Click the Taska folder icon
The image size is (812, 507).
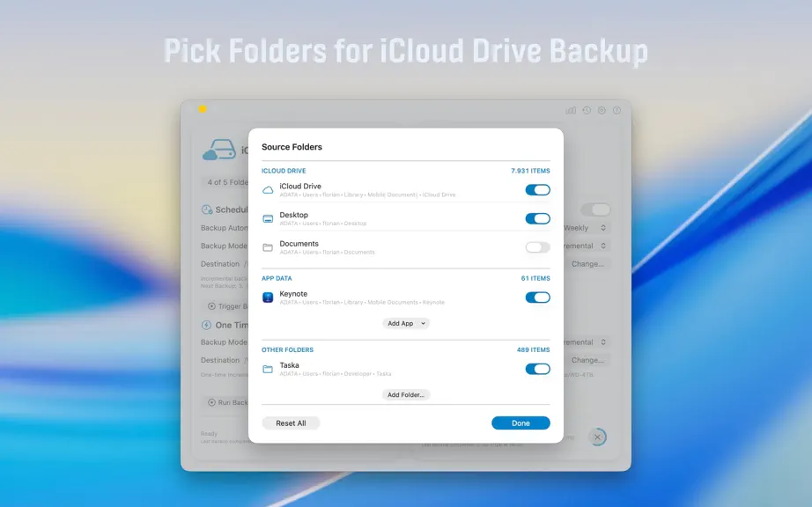click(x=268, y=369)
